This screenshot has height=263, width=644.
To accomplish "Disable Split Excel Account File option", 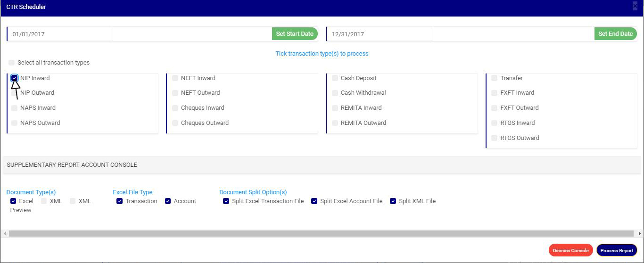I will click(x=314, y=201).
